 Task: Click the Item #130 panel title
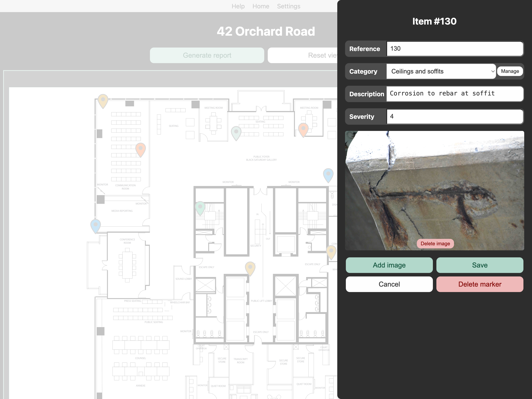[434, 21]
